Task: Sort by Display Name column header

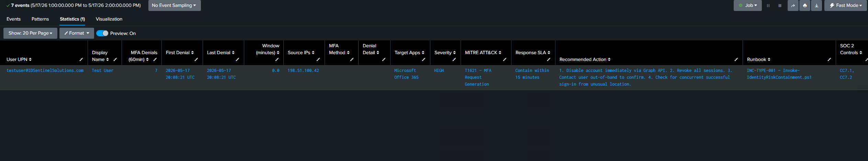Action: point(100,56)
